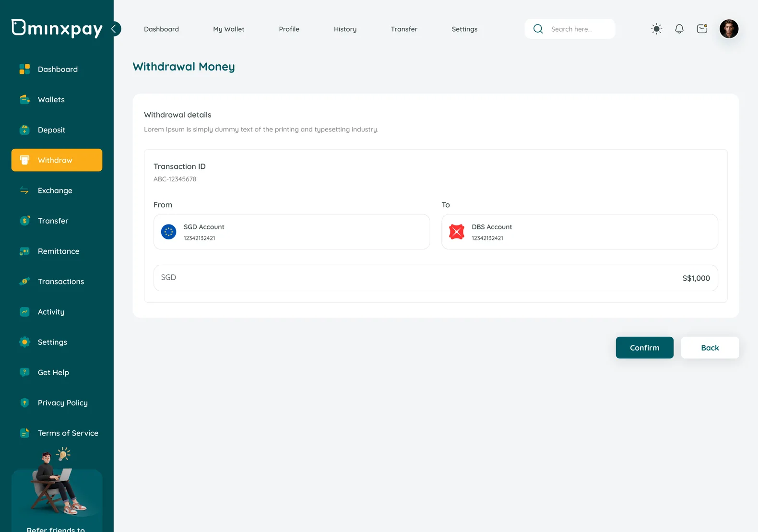Image resolution: width=758 pixels, height=532 pixels.
Task: Click the Withdrawal Money heading
Action: [184, 66]
